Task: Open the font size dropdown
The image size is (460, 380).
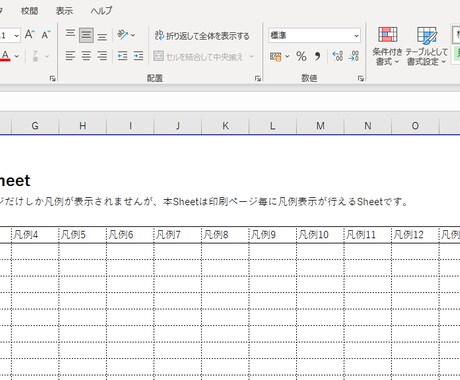Action: point(17,35)
